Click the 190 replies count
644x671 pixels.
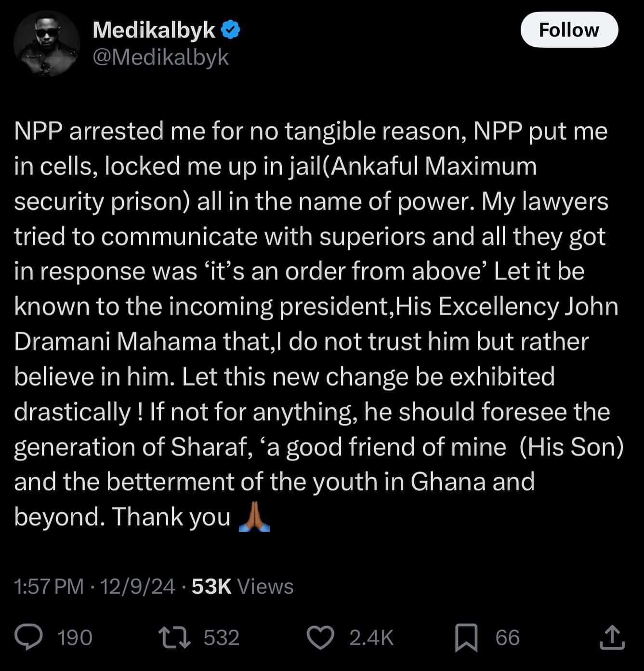(75, 638)
